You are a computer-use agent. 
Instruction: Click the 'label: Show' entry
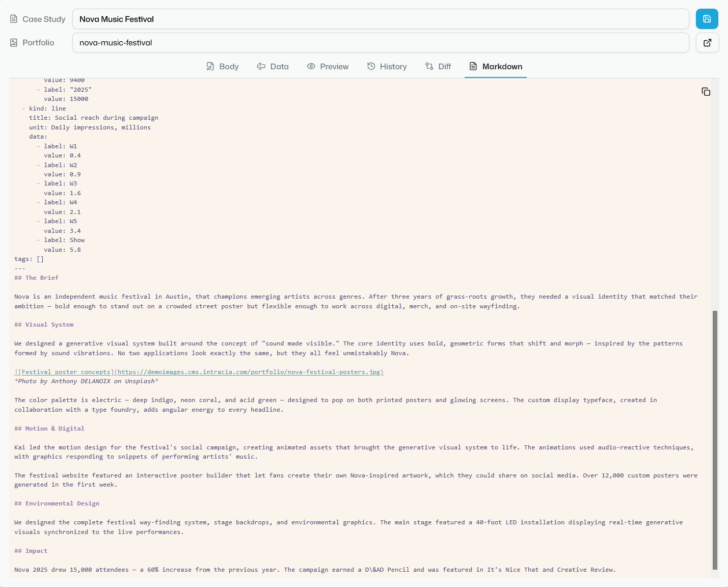(64, 240)
